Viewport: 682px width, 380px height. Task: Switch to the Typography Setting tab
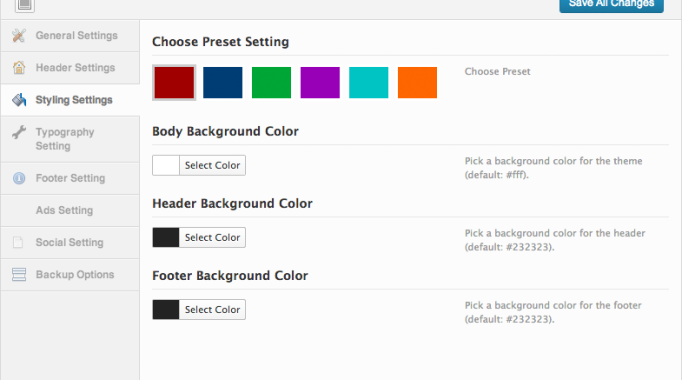pyautogui.click(x=70, y=139)
